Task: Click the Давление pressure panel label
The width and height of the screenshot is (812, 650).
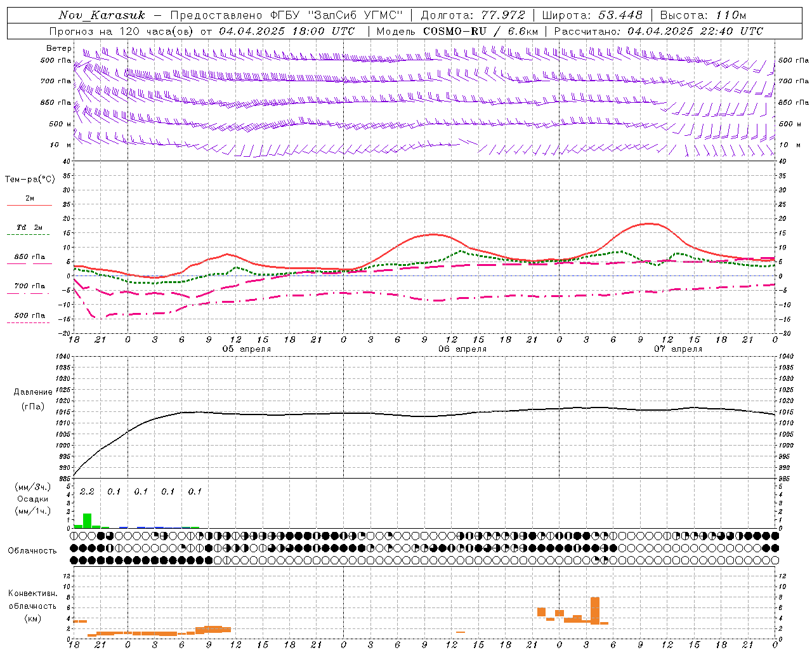Action: click(33, 392)
